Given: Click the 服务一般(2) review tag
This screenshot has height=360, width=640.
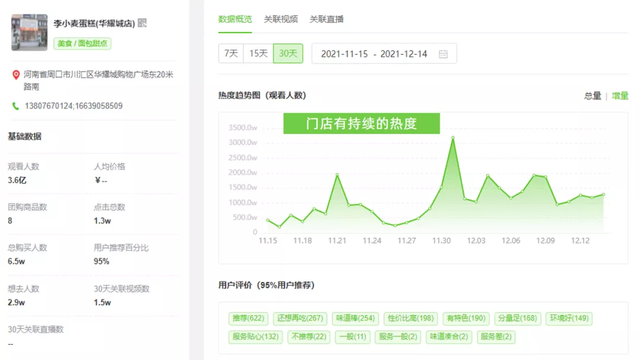Looking at the screenshot, I should point(398,337).
